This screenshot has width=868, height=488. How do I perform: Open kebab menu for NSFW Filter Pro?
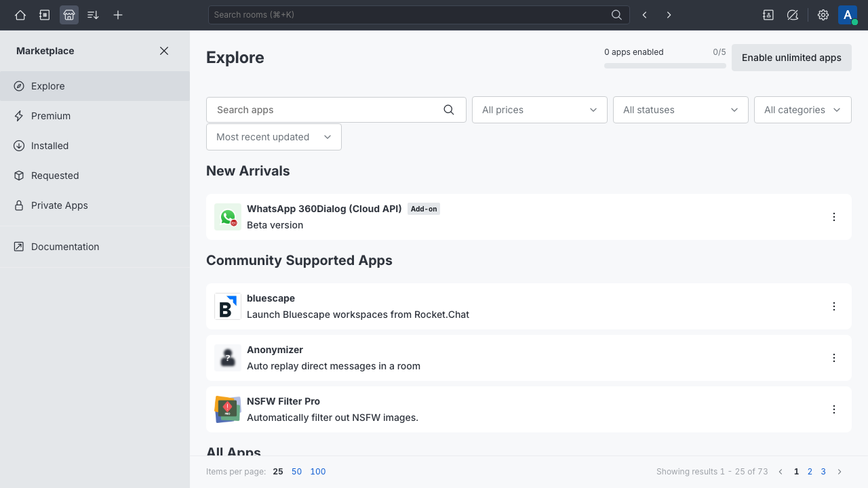(834, 409)
